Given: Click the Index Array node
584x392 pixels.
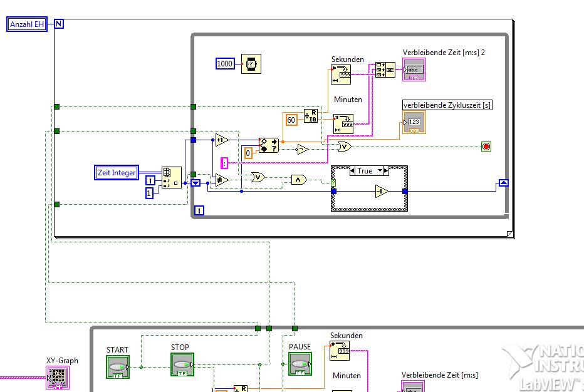Looking at the screenshot, I should [172, 178].
